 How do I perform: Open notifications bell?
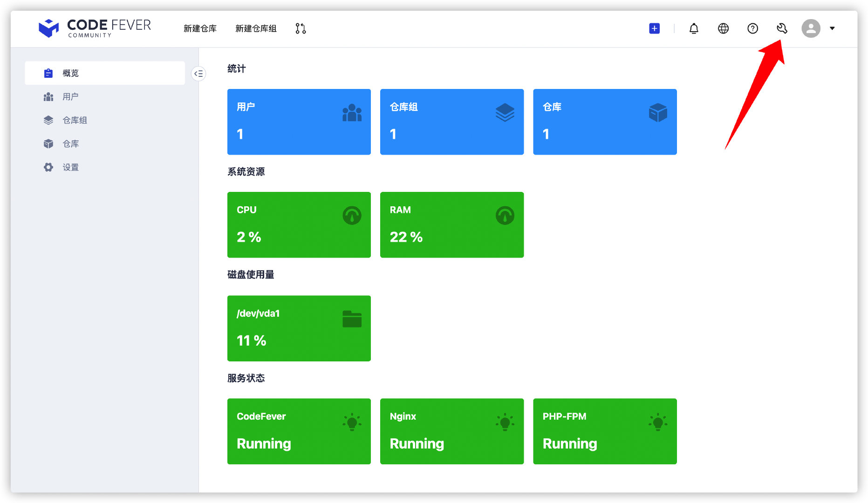point(694,28)
